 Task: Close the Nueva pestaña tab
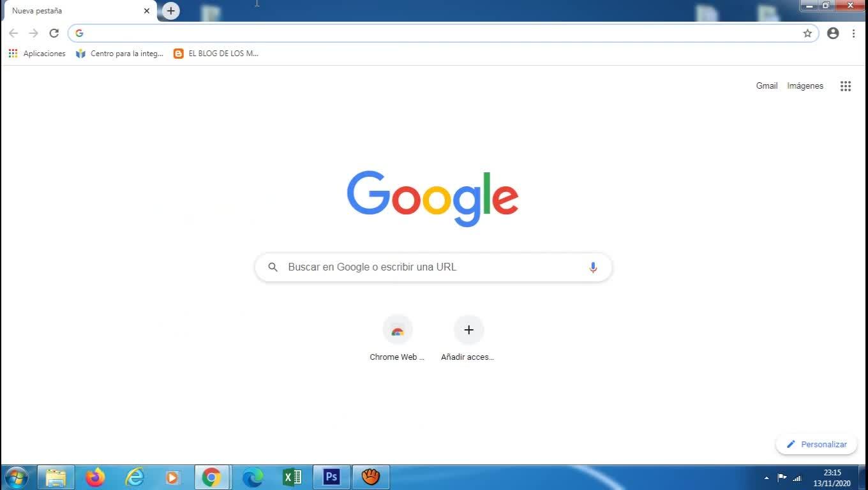pyautogui.click(x=147, y=11)
